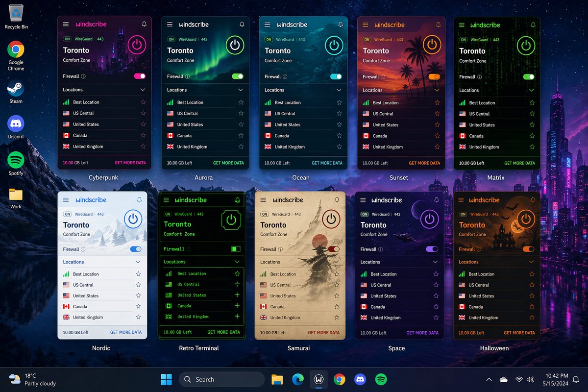Favorite United Kingdom star in Space window
Image resolution: width=588 pixels, height=392 pixels.
point(436,318)
